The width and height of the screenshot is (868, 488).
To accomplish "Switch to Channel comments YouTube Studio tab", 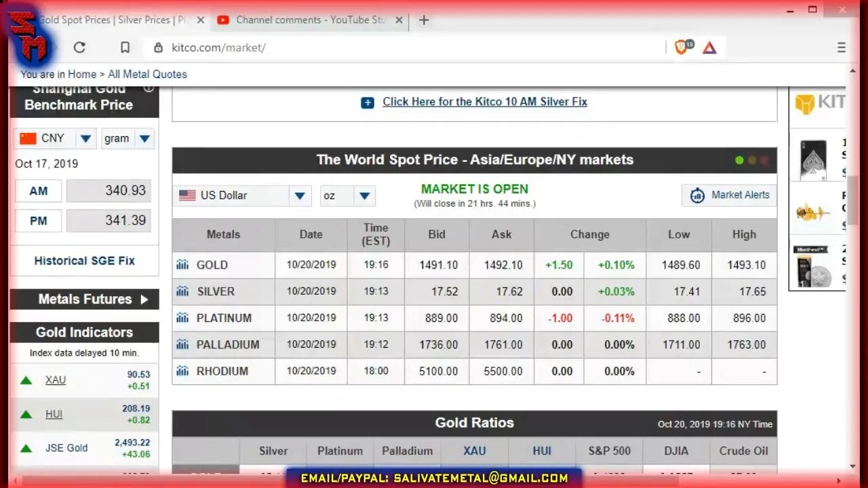I will (311, 20).
